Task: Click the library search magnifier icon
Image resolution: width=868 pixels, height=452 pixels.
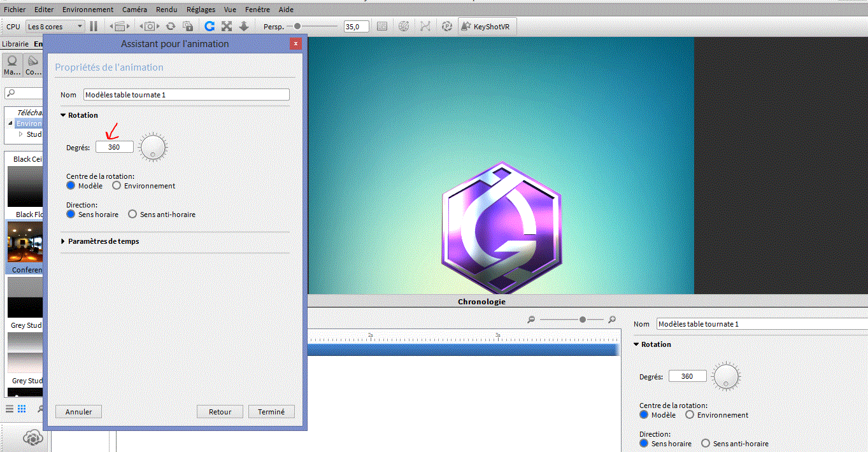Action: (x=11, y=94)
